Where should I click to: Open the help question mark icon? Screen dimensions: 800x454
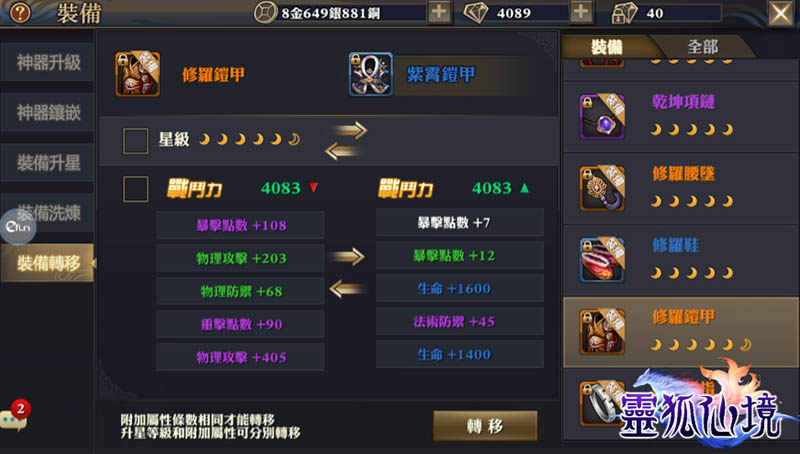(x=20, y=12)
